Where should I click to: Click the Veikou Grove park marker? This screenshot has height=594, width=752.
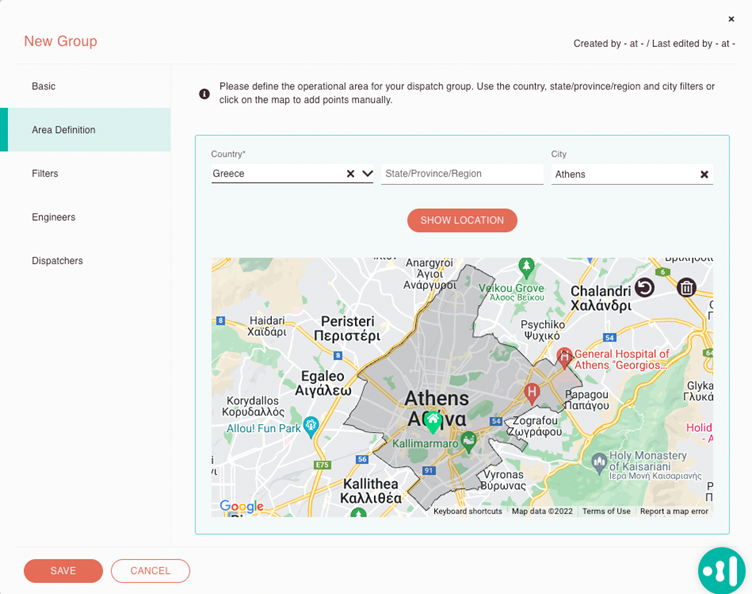(x=526, y=267)
